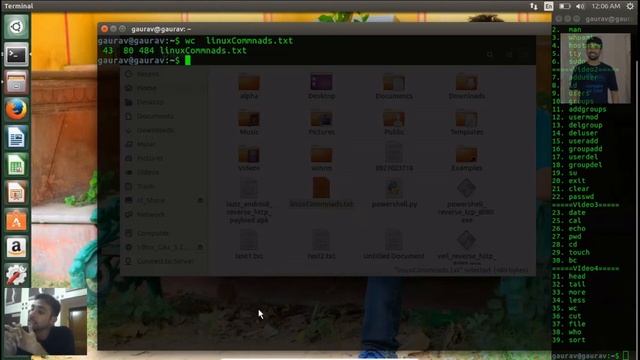640x360 pixels.
Task: Click '37. file' in right terminal
Action: pos(569,324)
